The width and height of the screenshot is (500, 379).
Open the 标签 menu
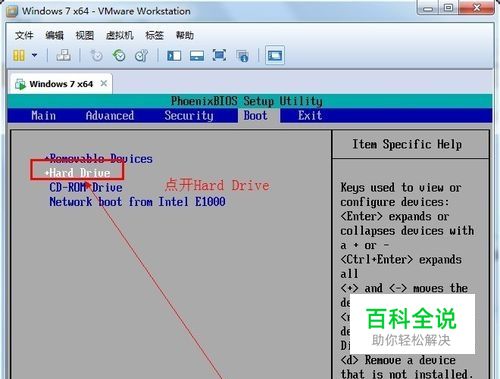[x=154, y=35]
